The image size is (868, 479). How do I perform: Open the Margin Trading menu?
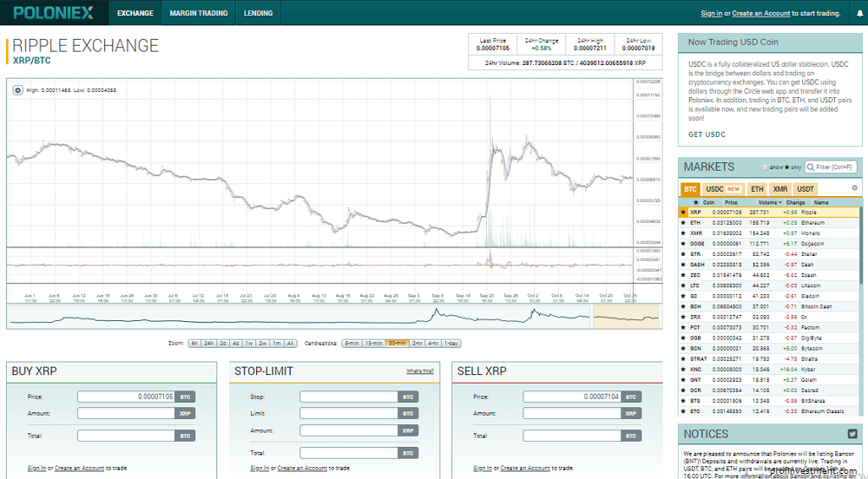click(x=199, y=13)
